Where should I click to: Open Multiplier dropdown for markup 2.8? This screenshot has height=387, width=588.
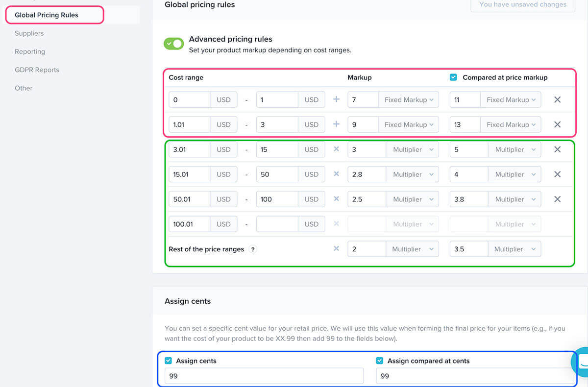pos(413,174)
